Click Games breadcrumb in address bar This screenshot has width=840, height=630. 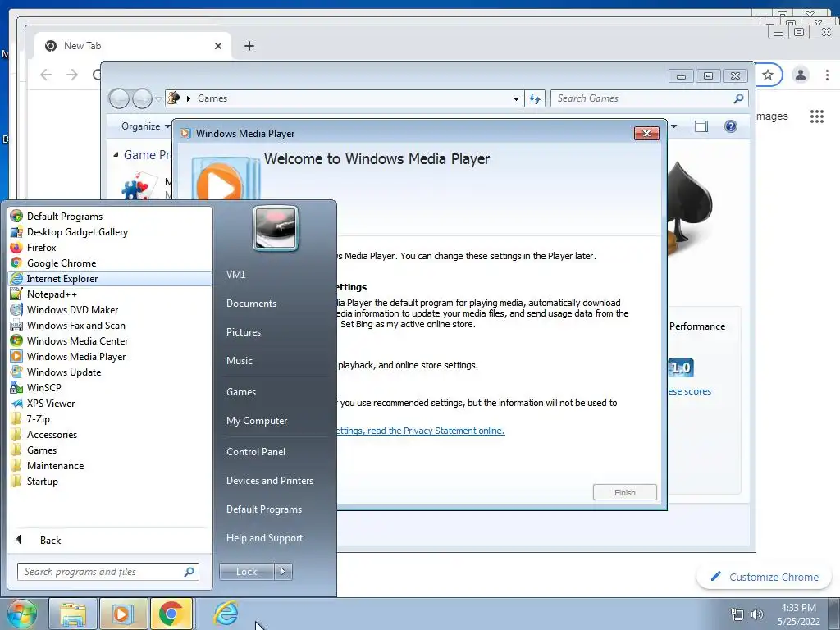tap(212, 98)
